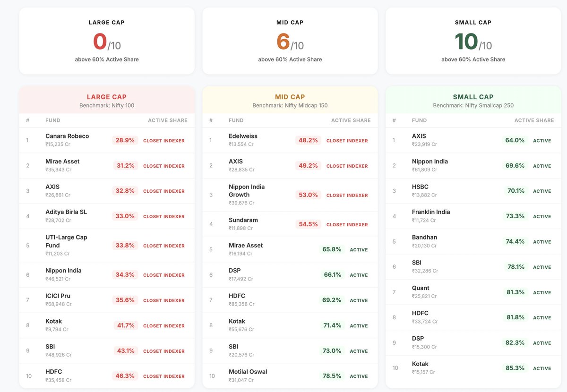Click the Bandhan fund name
The width and height of the screenshot is (567, 392).
(424, 237)
